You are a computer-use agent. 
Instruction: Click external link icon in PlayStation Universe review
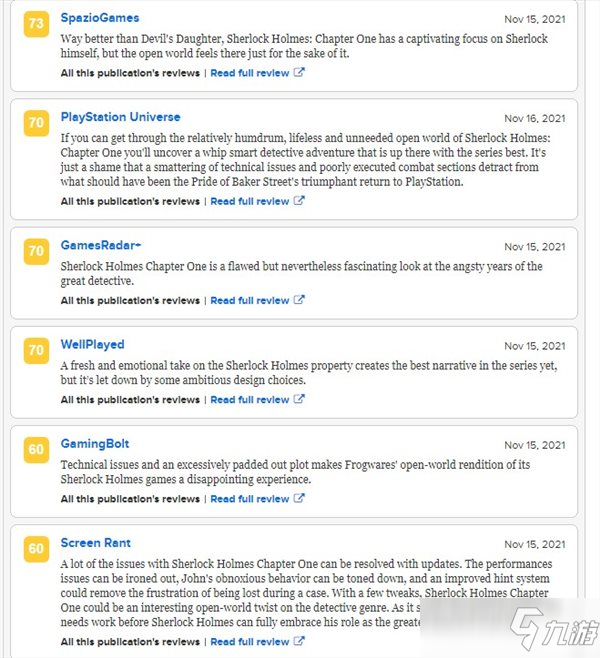coord(299,201)
